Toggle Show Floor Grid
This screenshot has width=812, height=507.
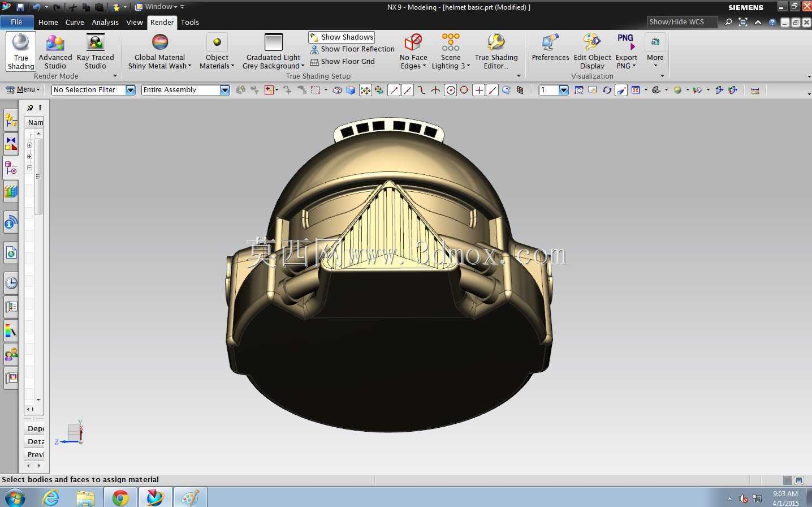point(342,62)
